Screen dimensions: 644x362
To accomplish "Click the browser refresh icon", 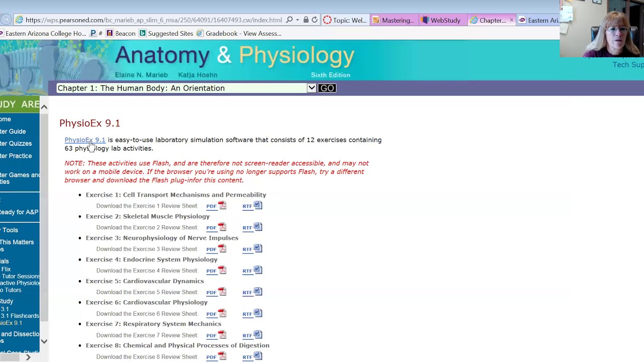I will (x=314, y=20).
